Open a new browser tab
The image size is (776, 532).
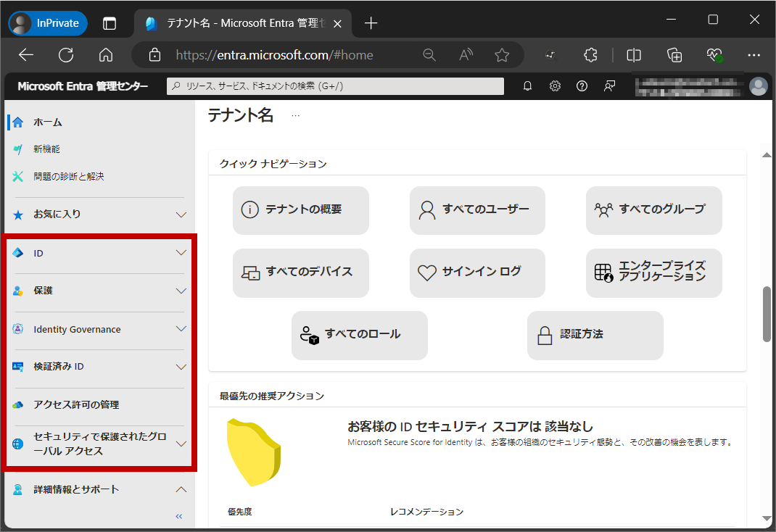[371, 23]
